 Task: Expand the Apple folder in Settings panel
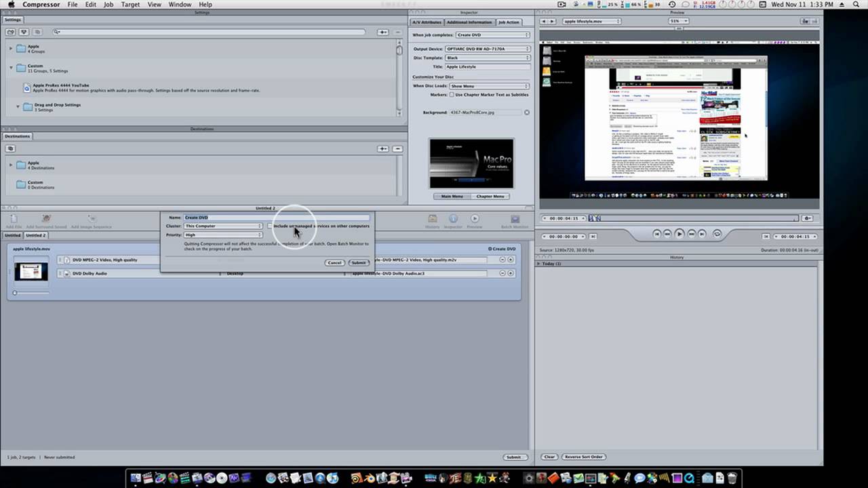pyautogui.click(x=11, y=48)
